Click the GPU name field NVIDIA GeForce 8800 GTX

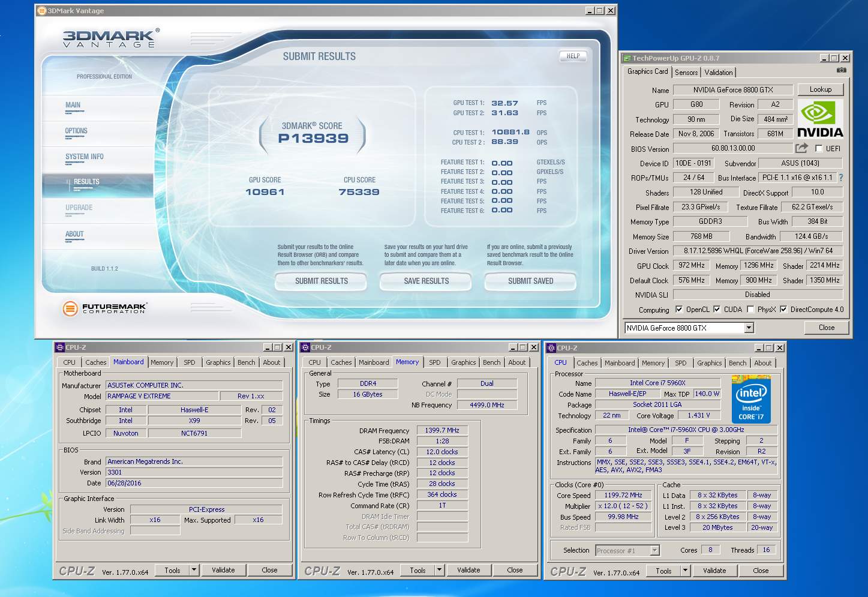tap(733, 90)
